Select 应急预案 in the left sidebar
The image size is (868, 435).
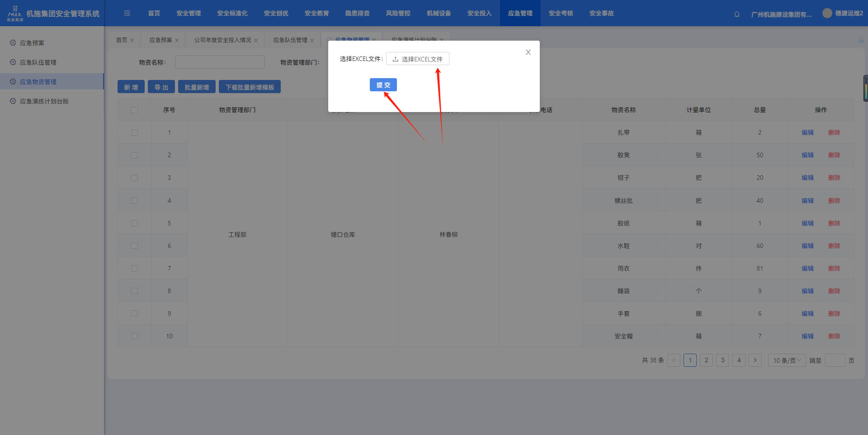32,43
